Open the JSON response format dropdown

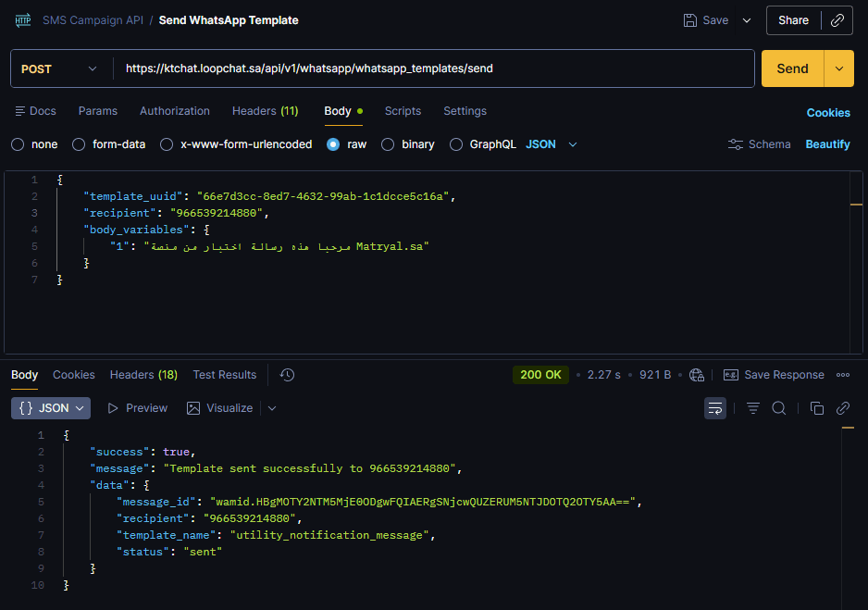[x=51, y=408]
